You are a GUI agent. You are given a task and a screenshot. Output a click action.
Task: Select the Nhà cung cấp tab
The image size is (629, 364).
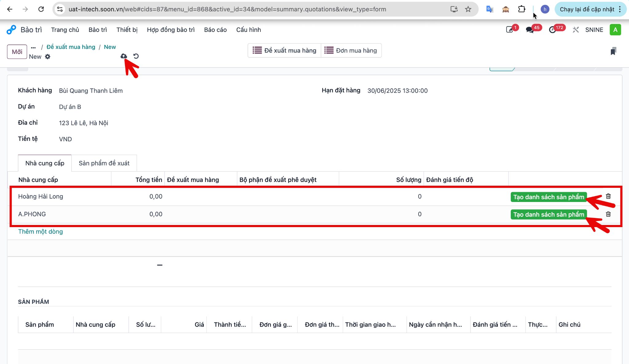[x=45, y=163]
